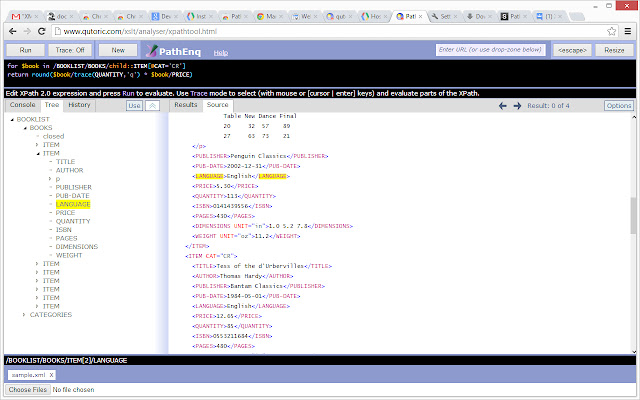Collapse the BOOKLIST root node
640x400 pixels.
tap(12, 120)
